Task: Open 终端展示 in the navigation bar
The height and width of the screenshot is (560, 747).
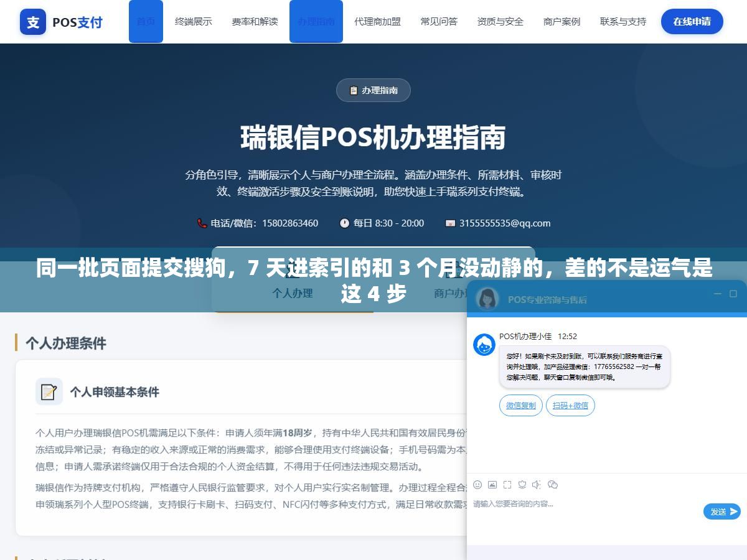Action: (194, 21)
